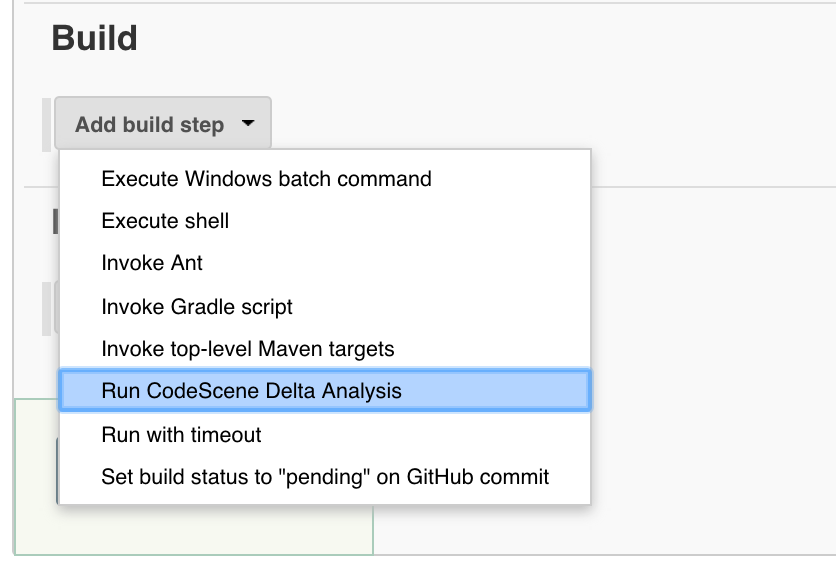Viewport: 836px width, 564px height.
Task: Grab the drag handle beside Add build step
Action: [x=47, y=125]
